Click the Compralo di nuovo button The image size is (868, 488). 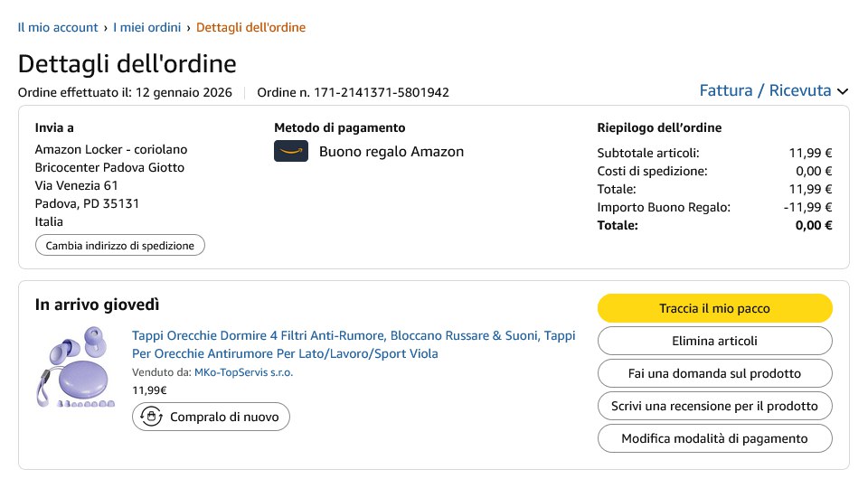(x=212, y=417)
